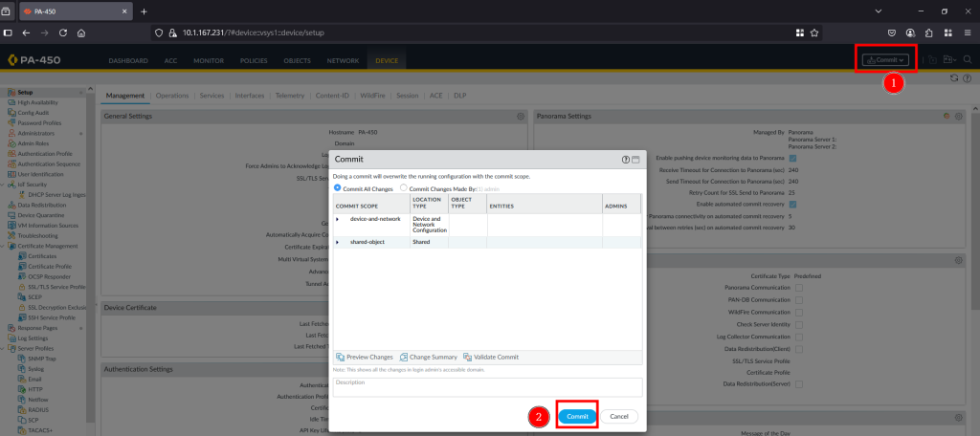
Task: Check the Log Collector Communication checkbox
Action: point(799,337)
